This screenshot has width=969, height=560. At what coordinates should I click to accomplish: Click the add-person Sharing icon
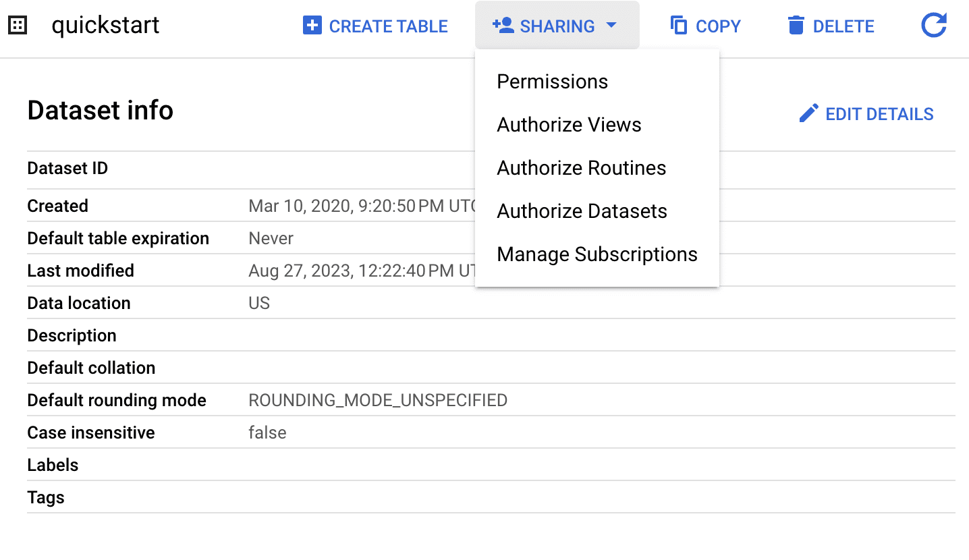(x=503, y=26)
